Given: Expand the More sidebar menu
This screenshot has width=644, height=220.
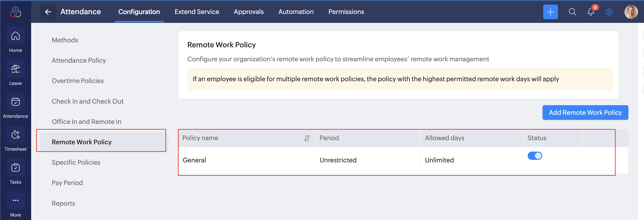Looking at the screenshot, I should point(16,201).
